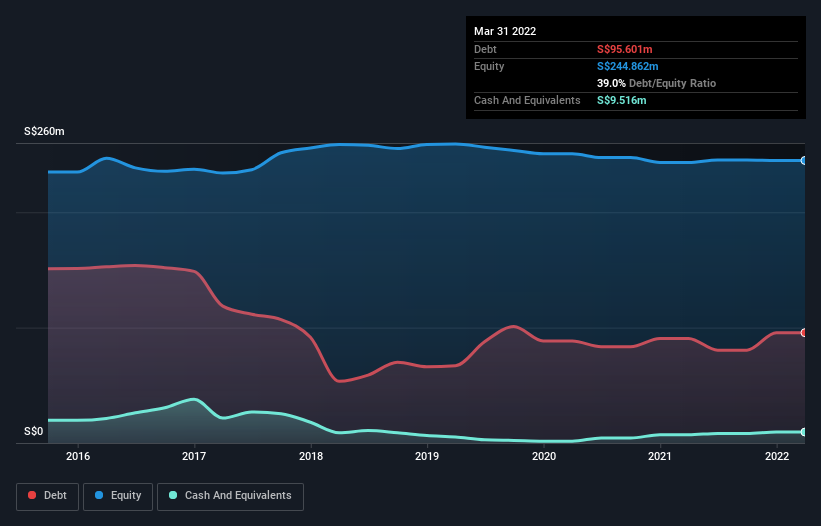This screenshot has height=526, width=821.
Task: Click the 2019 x-axis label
Action: click(x=427, y=456)
